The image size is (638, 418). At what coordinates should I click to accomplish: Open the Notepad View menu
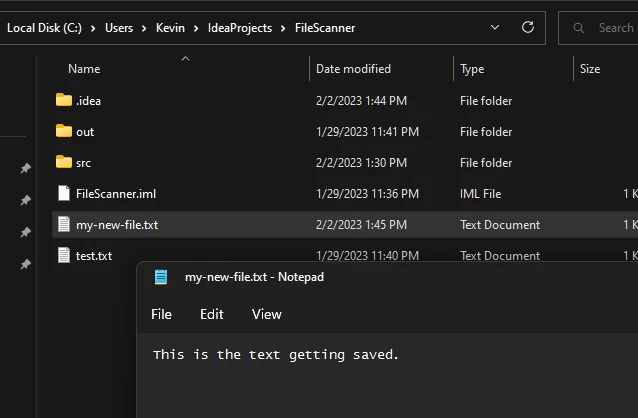(x=266, y=314)
